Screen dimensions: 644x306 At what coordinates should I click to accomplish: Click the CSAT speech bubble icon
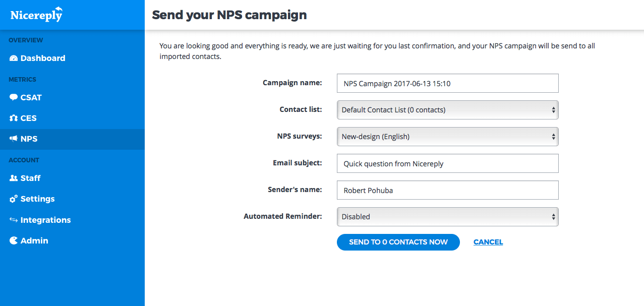coord(14,97)
